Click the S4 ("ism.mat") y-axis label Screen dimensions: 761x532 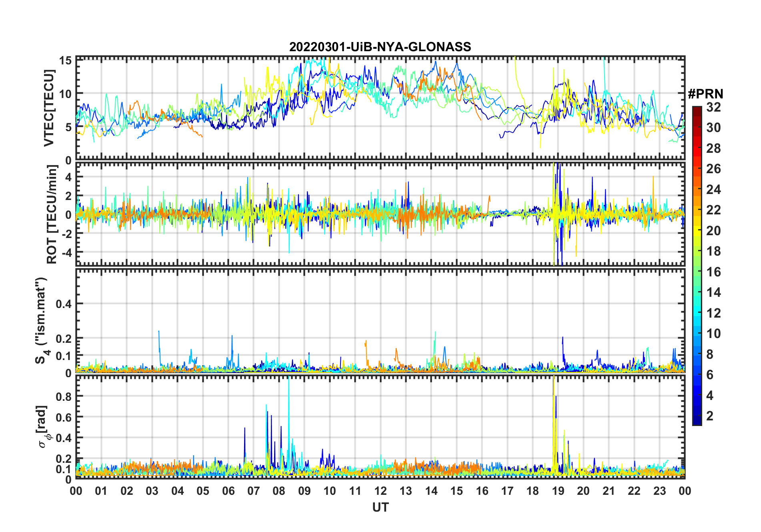(42, 320)
